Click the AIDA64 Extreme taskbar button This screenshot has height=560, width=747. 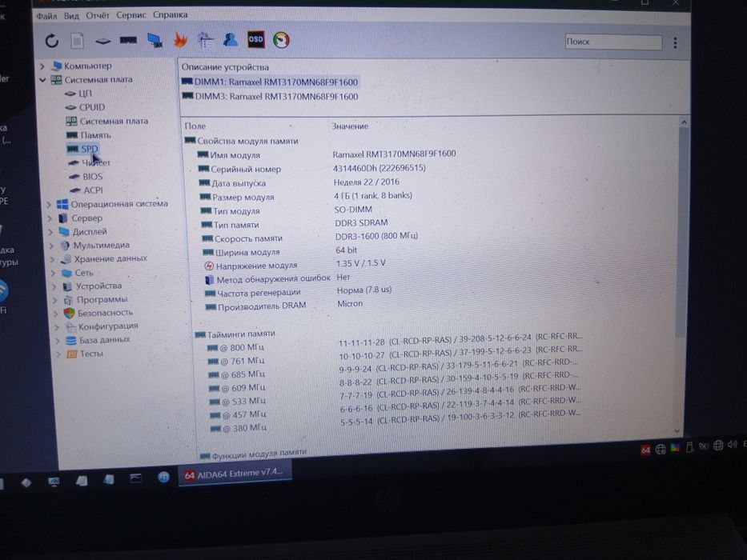[235, 474]
